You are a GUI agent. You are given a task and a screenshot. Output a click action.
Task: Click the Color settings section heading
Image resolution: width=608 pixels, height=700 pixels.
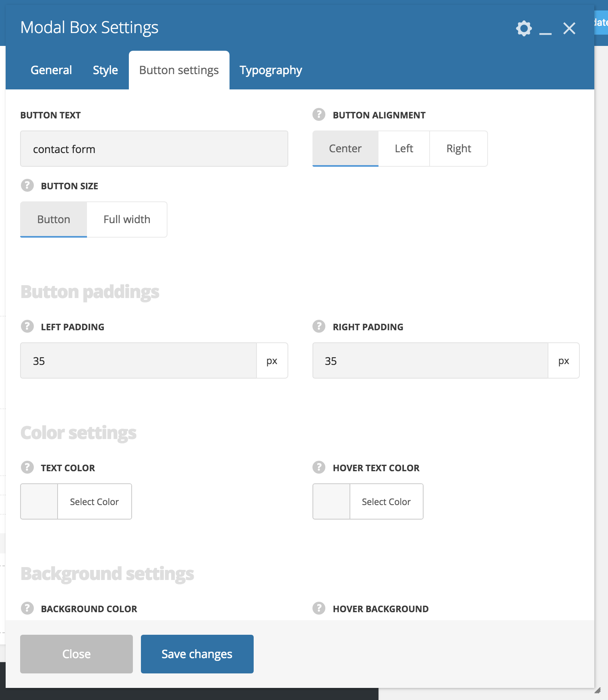tap(79, 433)
